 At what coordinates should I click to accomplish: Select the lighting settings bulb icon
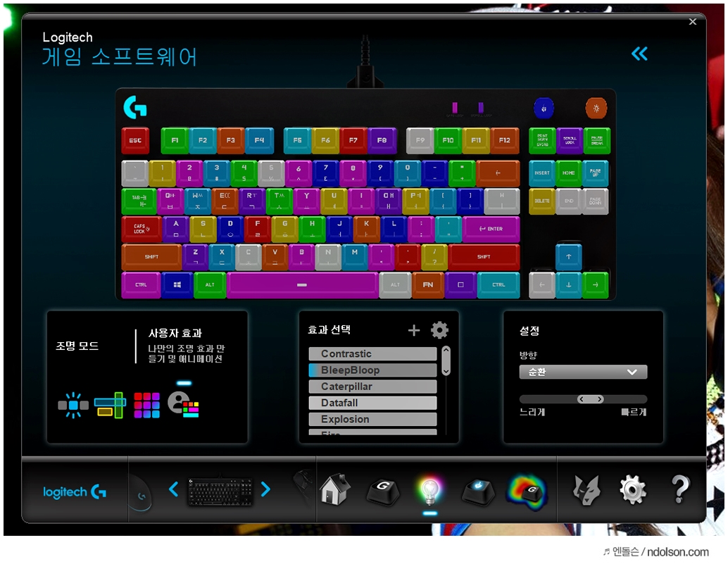click(430, 491)
